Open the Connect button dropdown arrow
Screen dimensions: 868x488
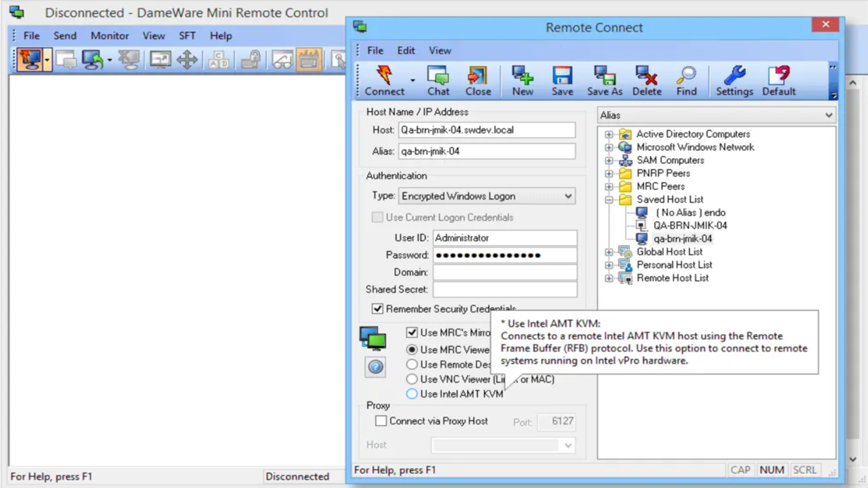(413, 80)
